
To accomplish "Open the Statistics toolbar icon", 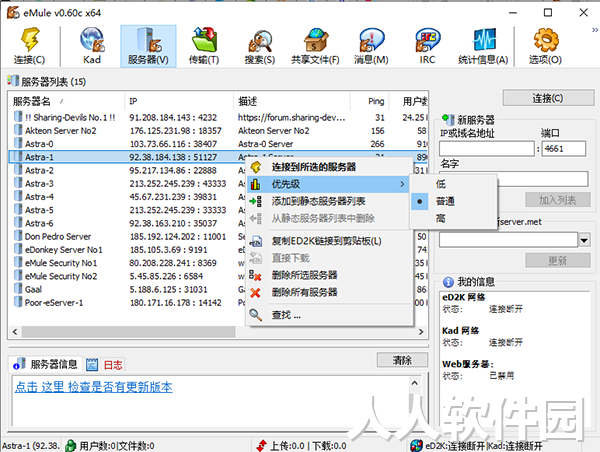I will (484, 39).
